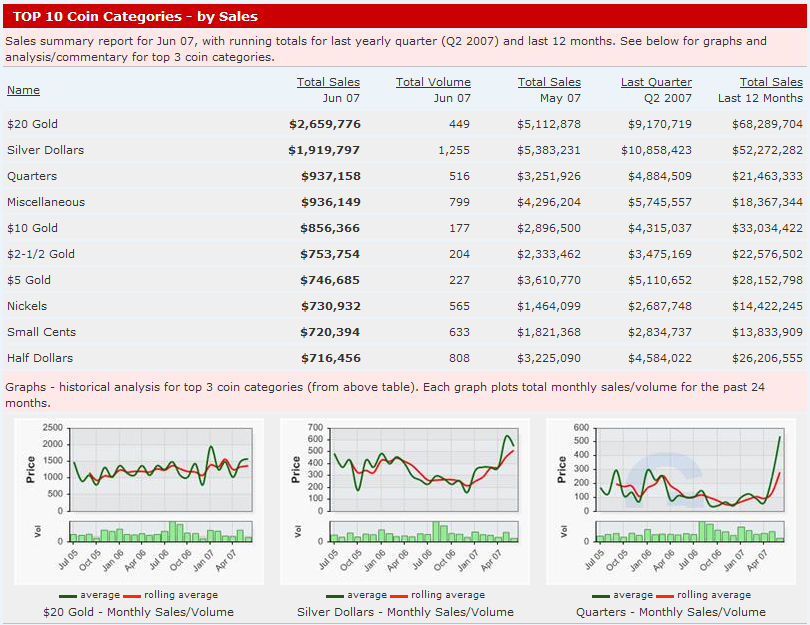
Task: Select the $2-1/2 Gold row name
Action: 41,254
